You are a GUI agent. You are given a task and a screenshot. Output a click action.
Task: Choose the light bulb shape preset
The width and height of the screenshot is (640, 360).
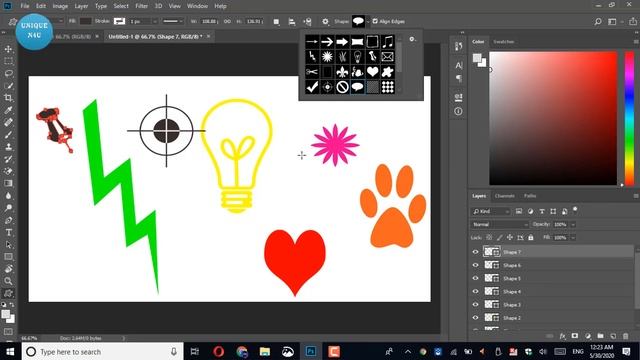357,57
